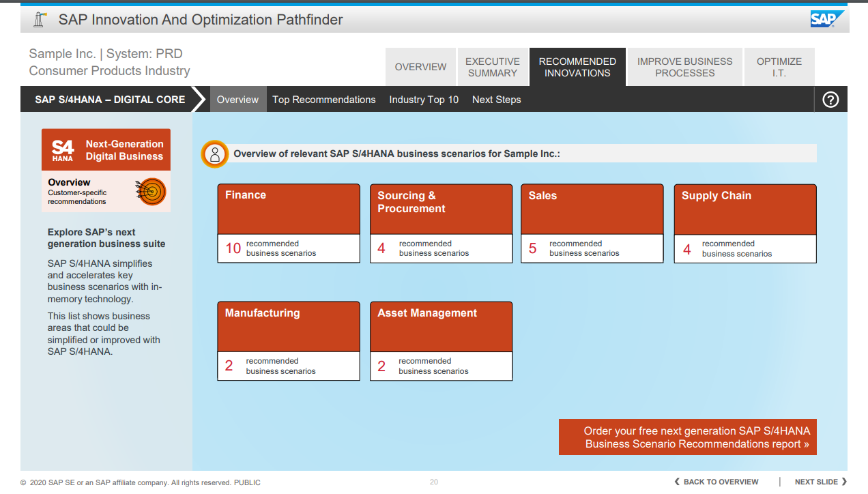The width and height of the screenshot is (868, 494).
Task: Click the S4 HANA logo
Action: click(x=63, y=150)
